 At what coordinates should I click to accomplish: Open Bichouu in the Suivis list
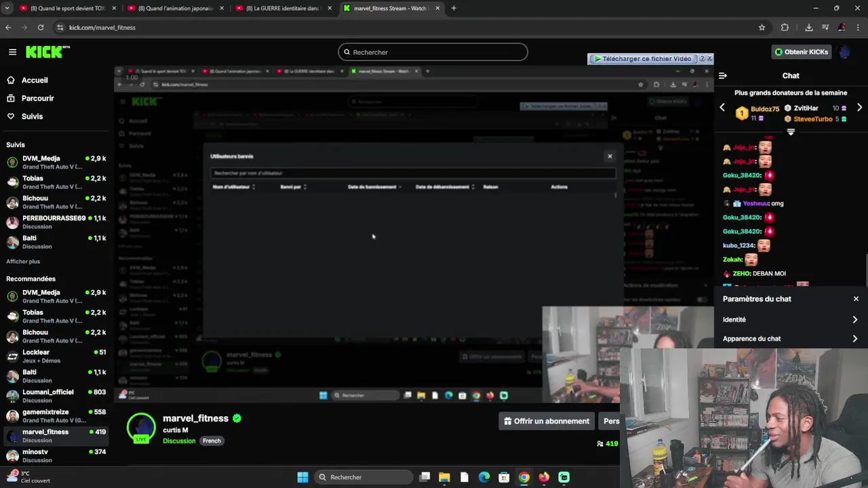[56, 202]
